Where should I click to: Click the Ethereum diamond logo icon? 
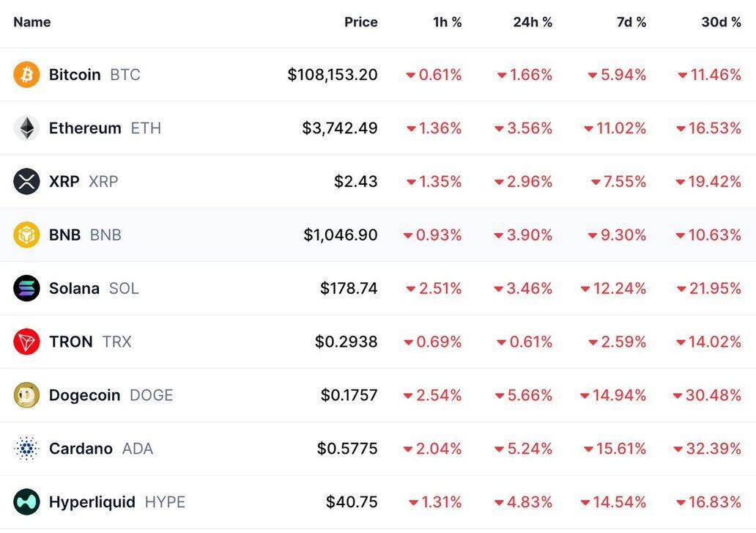coord(26,128)
